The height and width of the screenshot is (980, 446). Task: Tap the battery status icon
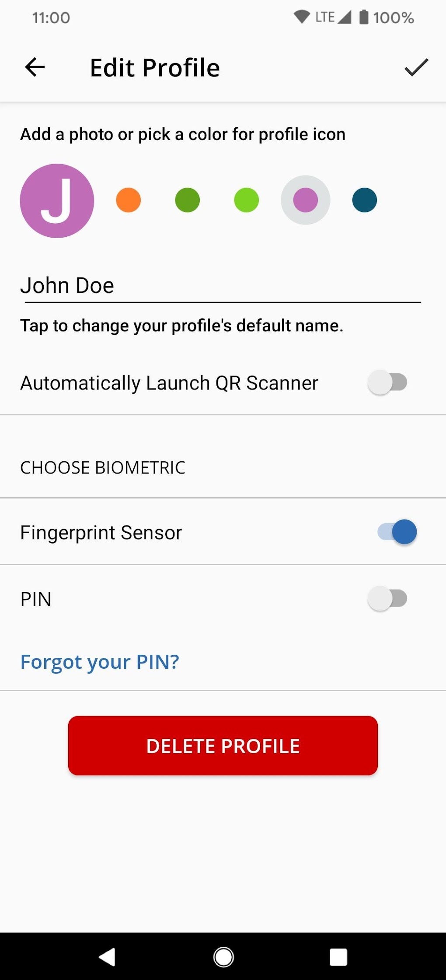click(364, 18)
